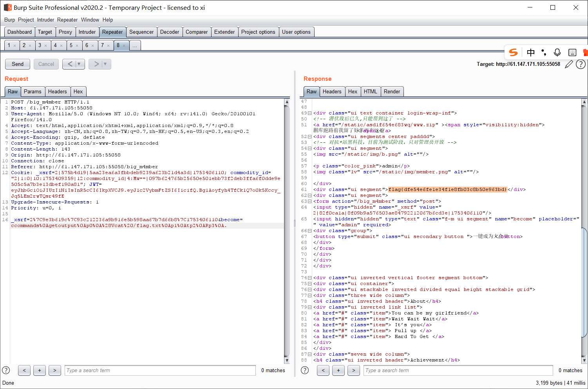Open the Project options tab
588x389 pixels.
pos(258,32)
